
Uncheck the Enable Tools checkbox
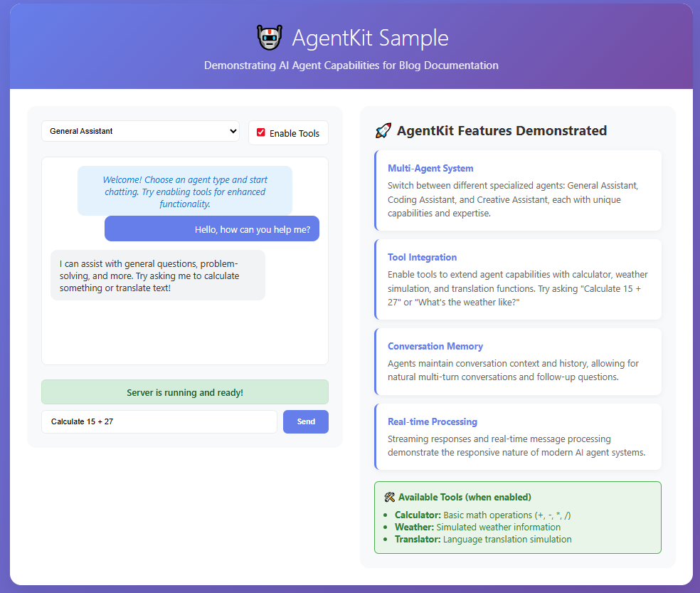(261, 132)
